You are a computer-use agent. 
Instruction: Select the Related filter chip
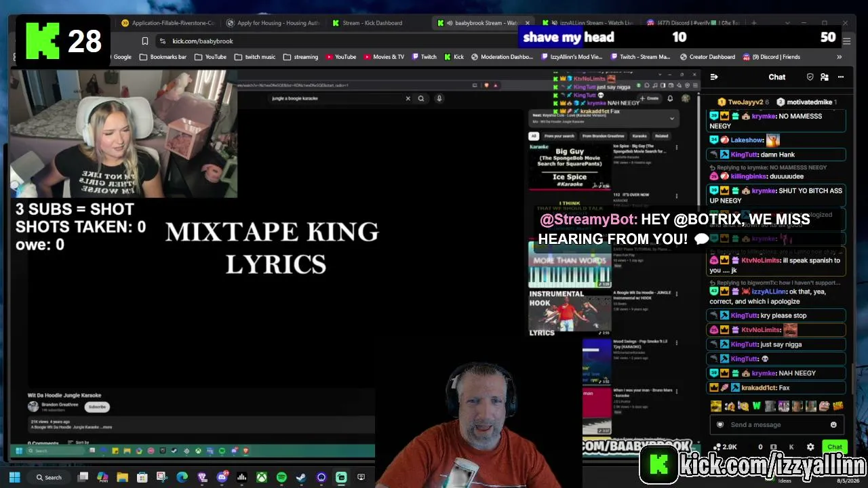[x=661, y=136]
